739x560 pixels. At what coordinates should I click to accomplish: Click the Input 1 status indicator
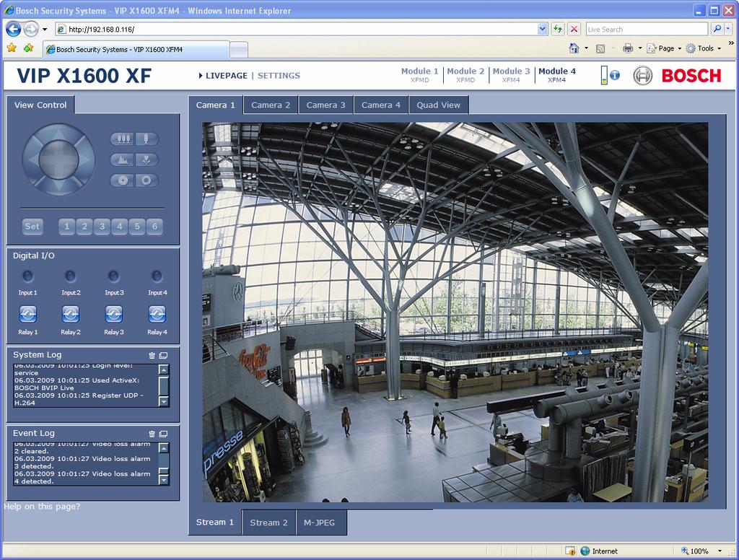[28, 276]
